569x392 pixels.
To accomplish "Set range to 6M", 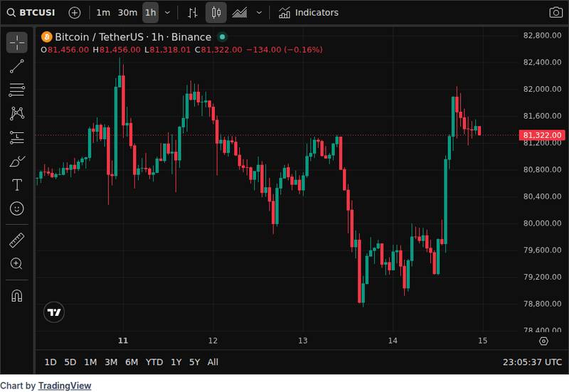I will (132, 362).
